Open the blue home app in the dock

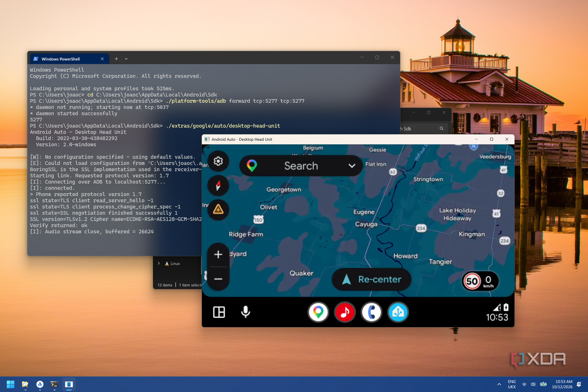coord(398,312)
